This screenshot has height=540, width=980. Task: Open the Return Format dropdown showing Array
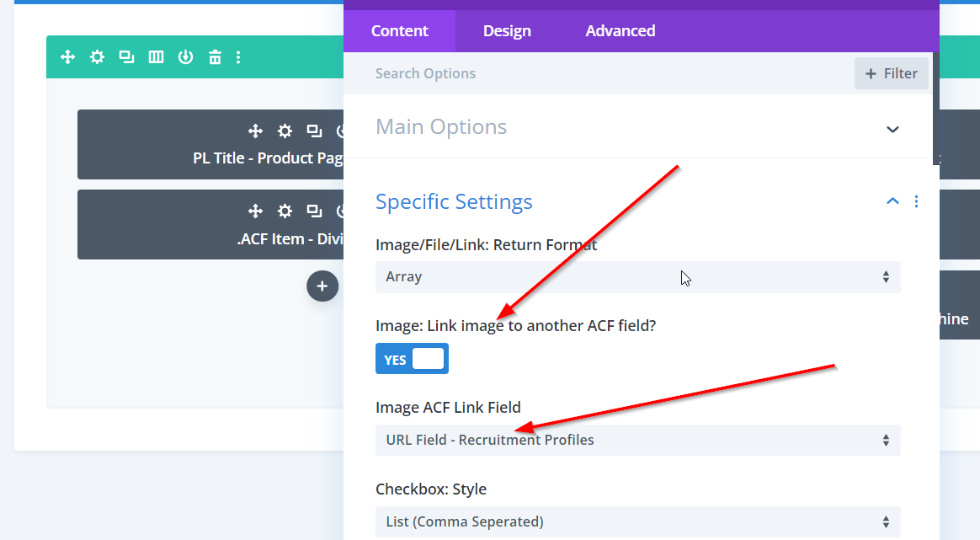[637, 276]
